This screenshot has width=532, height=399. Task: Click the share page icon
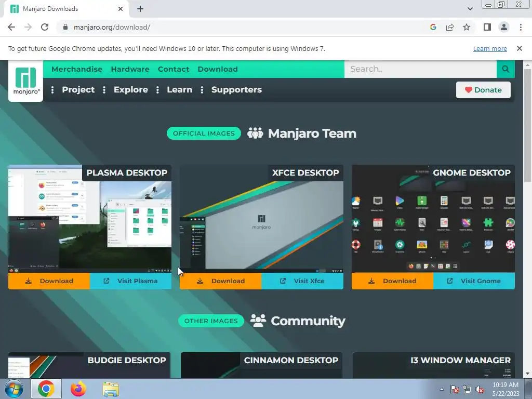[x=450, y=27]
